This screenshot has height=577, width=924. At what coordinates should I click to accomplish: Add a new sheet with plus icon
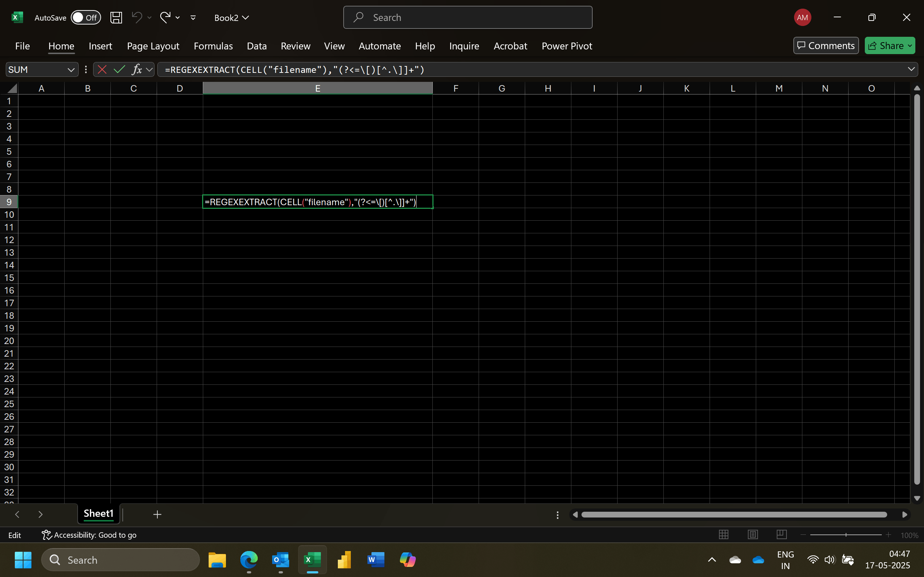(x=157, y=514)
